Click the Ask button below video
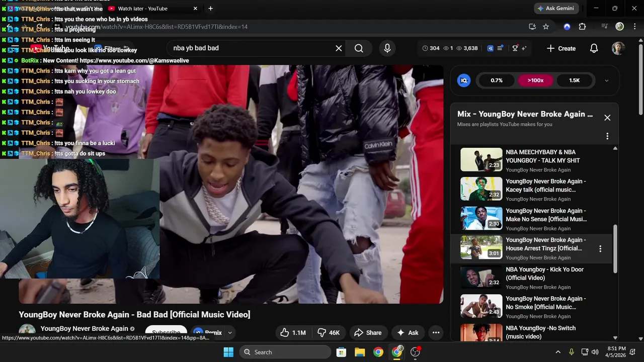 [x=408, y=333]
